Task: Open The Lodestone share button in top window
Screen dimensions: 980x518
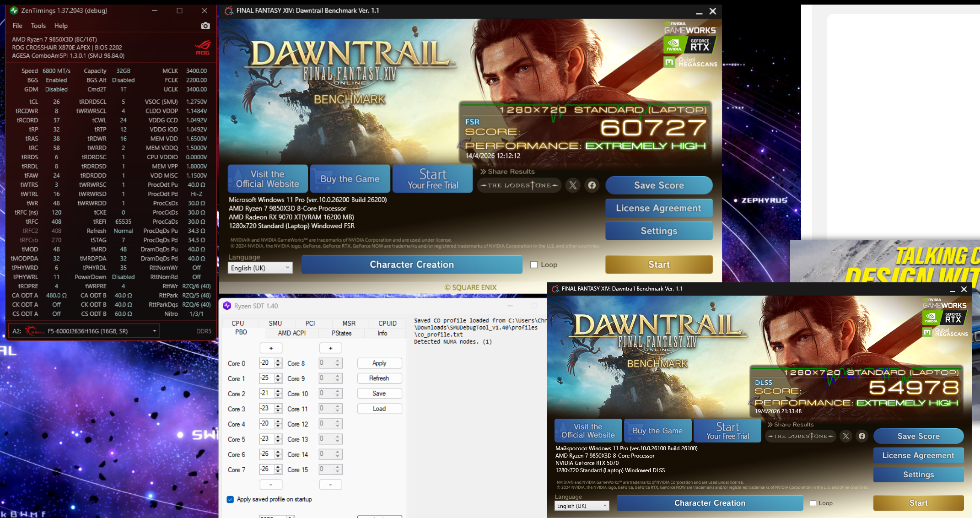Action: 519,185
